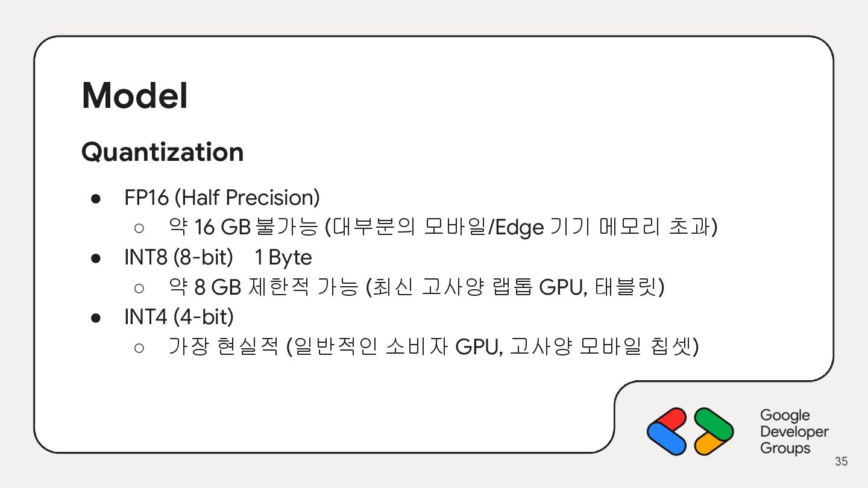Click slide number 35

click(x=841, y=461)
